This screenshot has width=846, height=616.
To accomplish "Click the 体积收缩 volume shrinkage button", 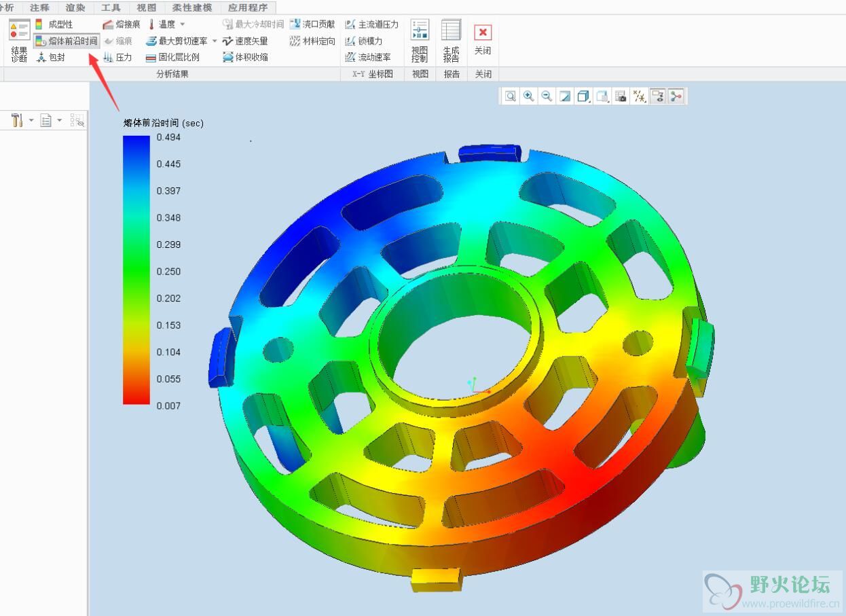I will (245, 58).
